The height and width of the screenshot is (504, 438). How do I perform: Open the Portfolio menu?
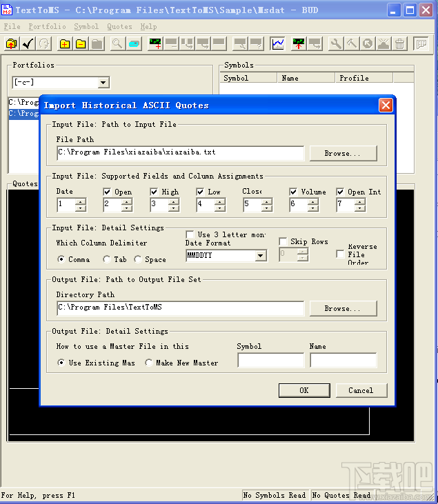48,27
